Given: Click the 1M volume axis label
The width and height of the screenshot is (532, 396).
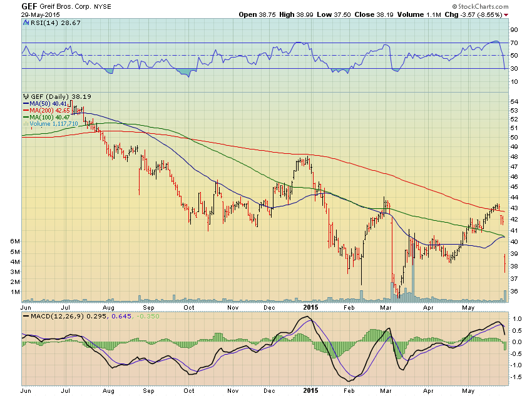Looking at the screenshot, I should coord(15,292).
